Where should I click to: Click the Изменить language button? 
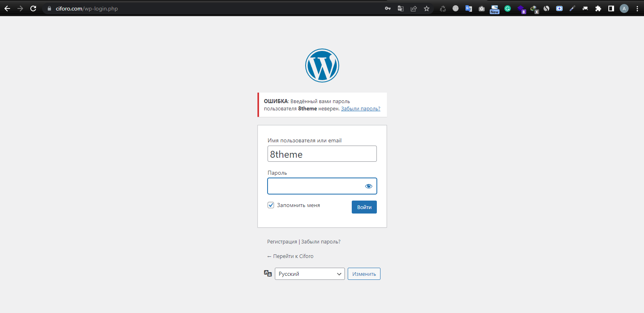364,274
